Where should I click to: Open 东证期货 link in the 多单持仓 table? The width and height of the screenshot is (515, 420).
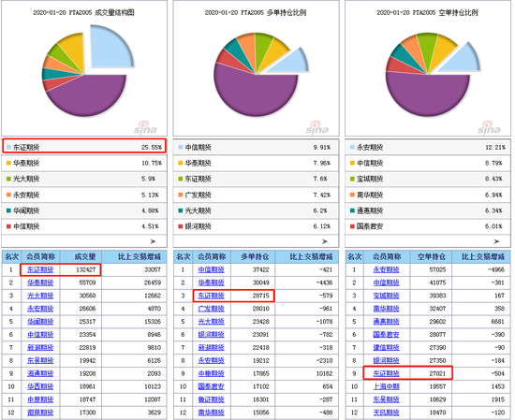212,296
